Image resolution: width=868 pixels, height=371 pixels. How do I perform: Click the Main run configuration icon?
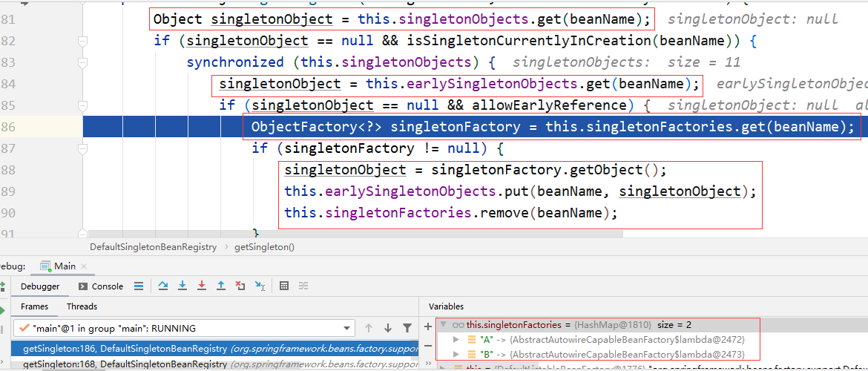tap(46, 266)
